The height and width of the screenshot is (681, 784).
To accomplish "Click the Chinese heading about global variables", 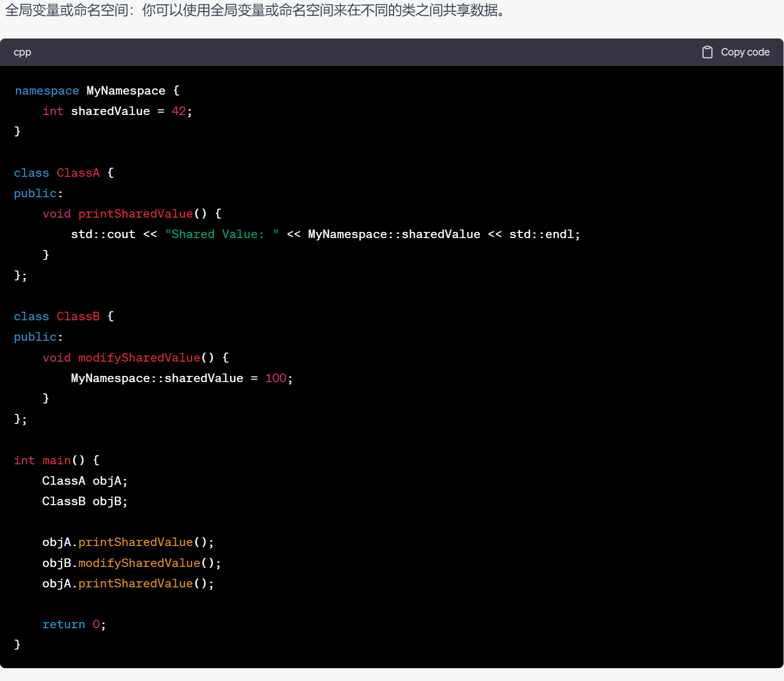I will [256, 10].
